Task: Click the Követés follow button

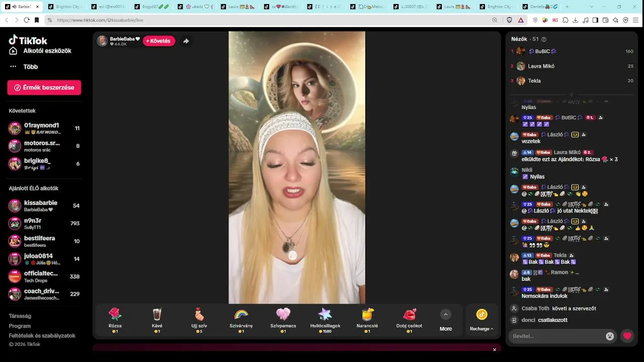Action: pos(159,41)
